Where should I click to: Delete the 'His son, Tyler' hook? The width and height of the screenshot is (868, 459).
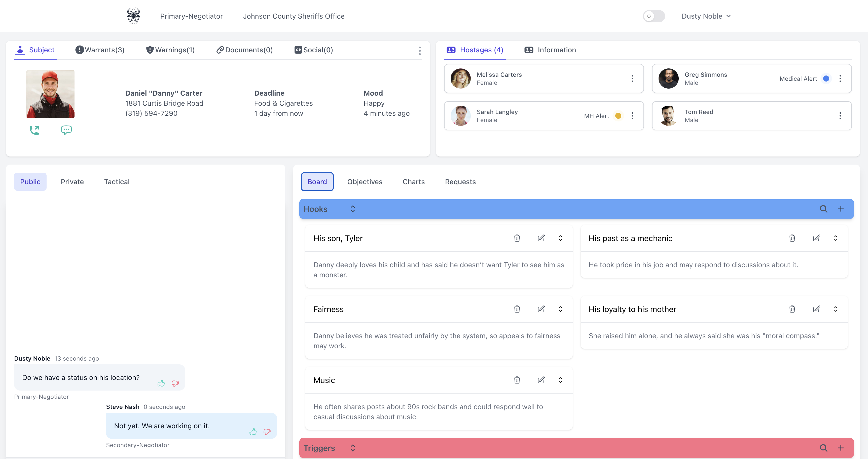pos(517,238)
